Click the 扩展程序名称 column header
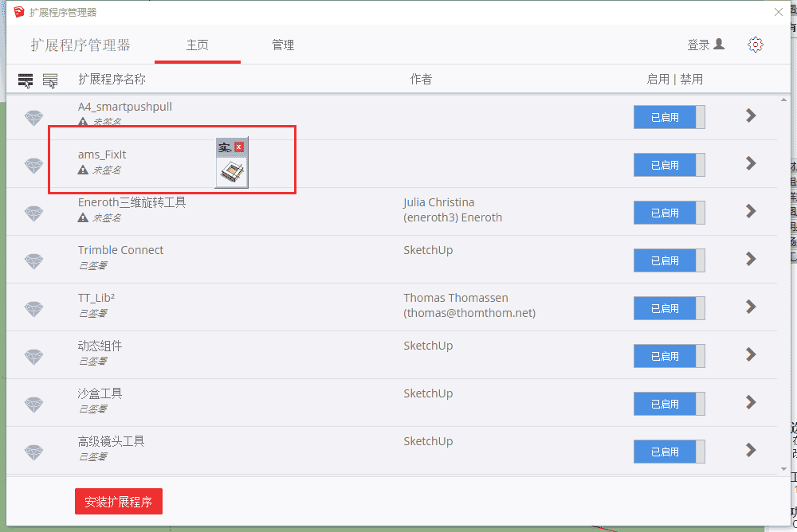 pyautogui.click(x=112, y=80)
